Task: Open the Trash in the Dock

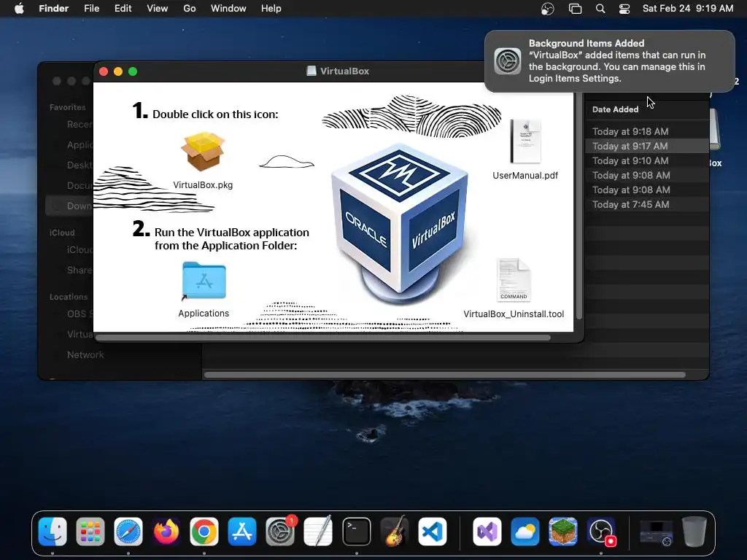Action: coord(694,532)
